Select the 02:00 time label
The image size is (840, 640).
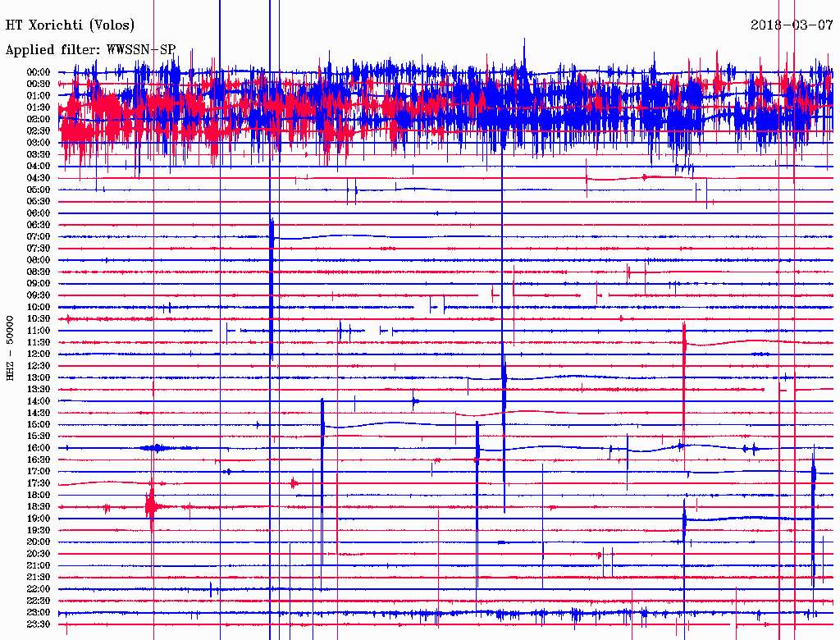tap(39, 119)
